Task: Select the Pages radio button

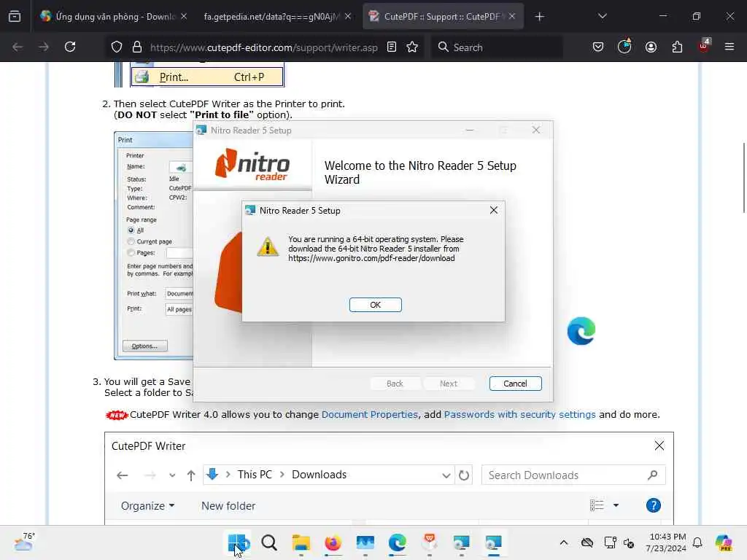Action: (131, 252)
